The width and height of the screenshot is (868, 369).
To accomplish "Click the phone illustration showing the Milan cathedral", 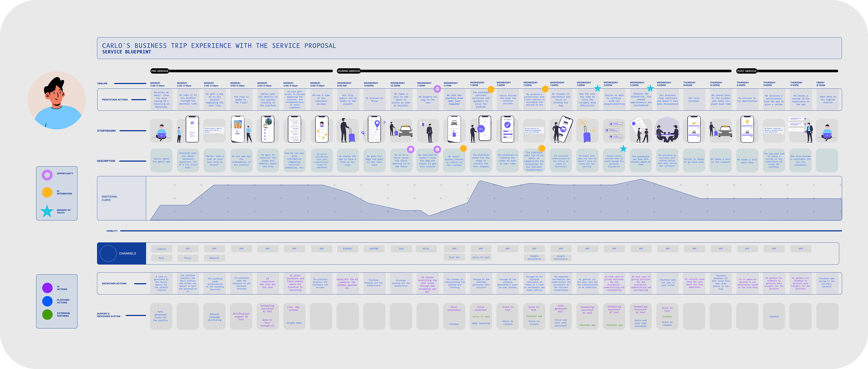I will point(238,130).
